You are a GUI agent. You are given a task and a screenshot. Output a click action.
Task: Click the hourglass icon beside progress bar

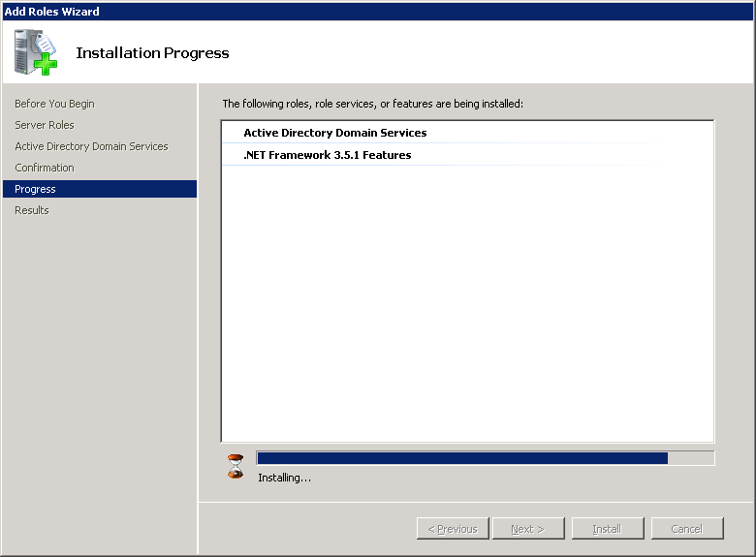pos(236,466)
